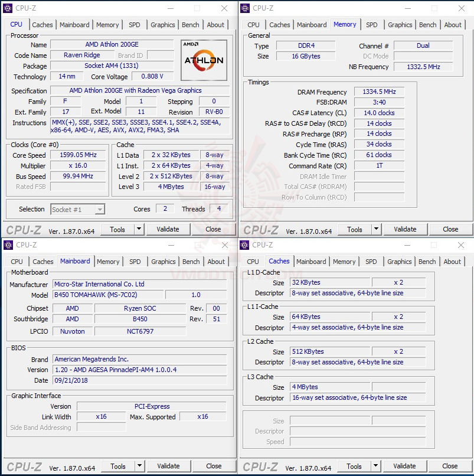Open Tools dropdown arrow in Caches window
This screenshot has width=474, height=476.
coord(375,466)
